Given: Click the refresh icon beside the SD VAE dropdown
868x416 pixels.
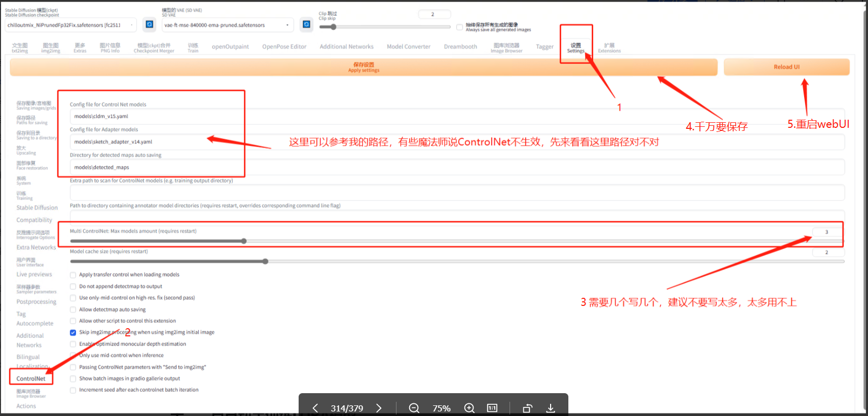Looking at the screenshot, I should 306,24.
